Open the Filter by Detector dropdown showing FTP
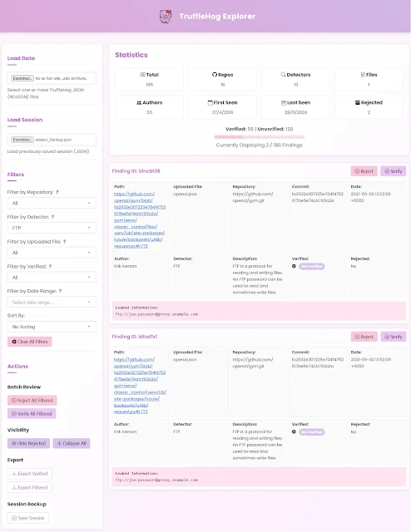Image resolution: width=411 pixels, height=532 pixels. tap(52, 228)
